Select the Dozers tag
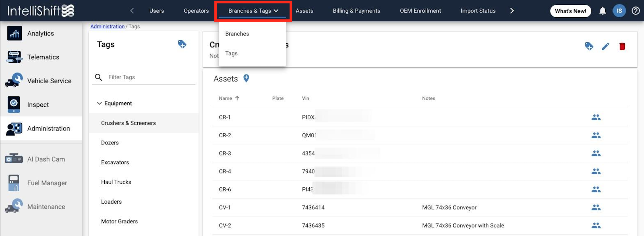The image size is (644, 236). 144,142
